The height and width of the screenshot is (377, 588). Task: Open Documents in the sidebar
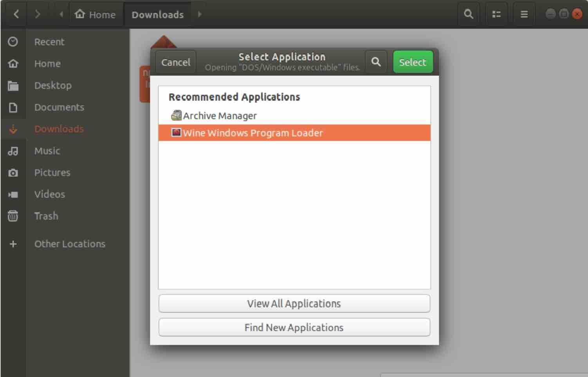[65, 107]
